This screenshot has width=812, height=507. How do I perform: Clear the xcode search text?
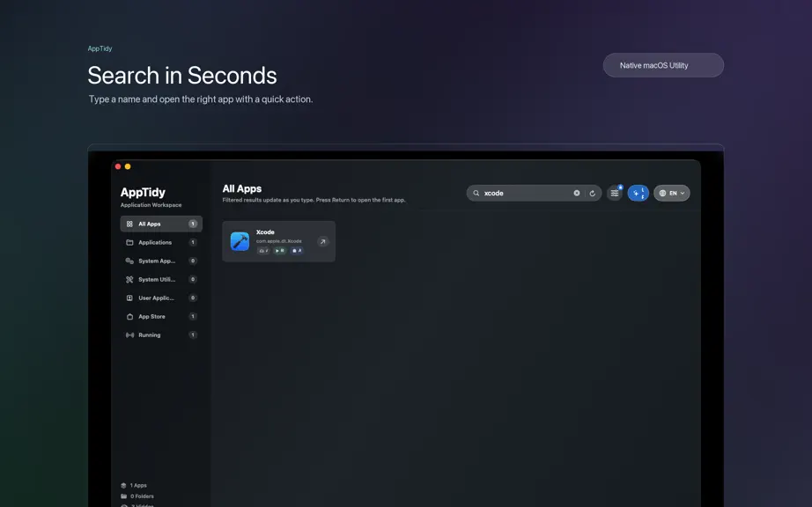tap(576, 193)
